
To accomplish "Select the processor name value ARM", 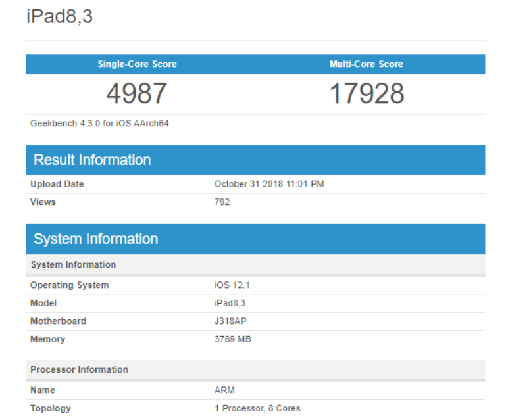I will [x=225, y=390].
